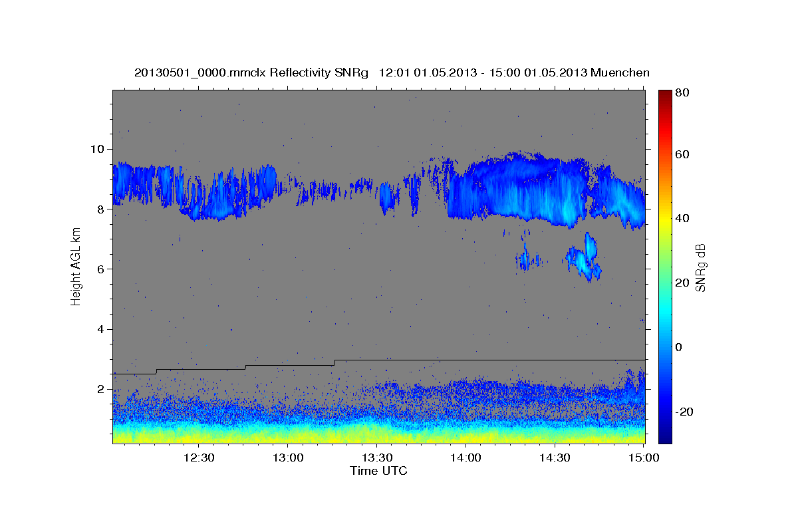This screenshot has height=532, width=798.
Task: Click the 14:30 time tick label
Action: point(555,458)
